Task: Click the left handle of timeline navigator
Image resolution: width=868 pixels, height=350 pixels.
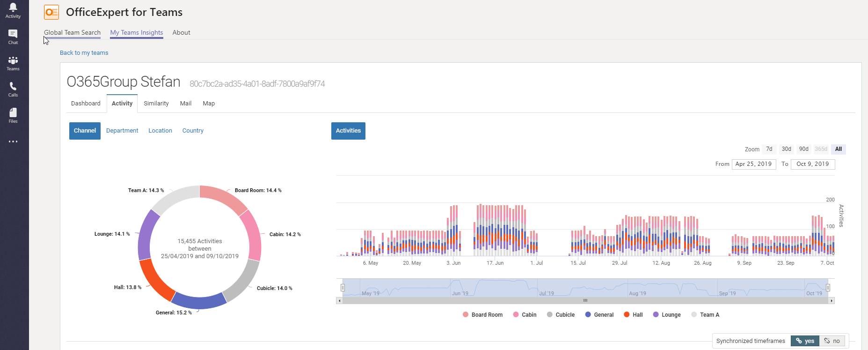Action: point(343,288)
